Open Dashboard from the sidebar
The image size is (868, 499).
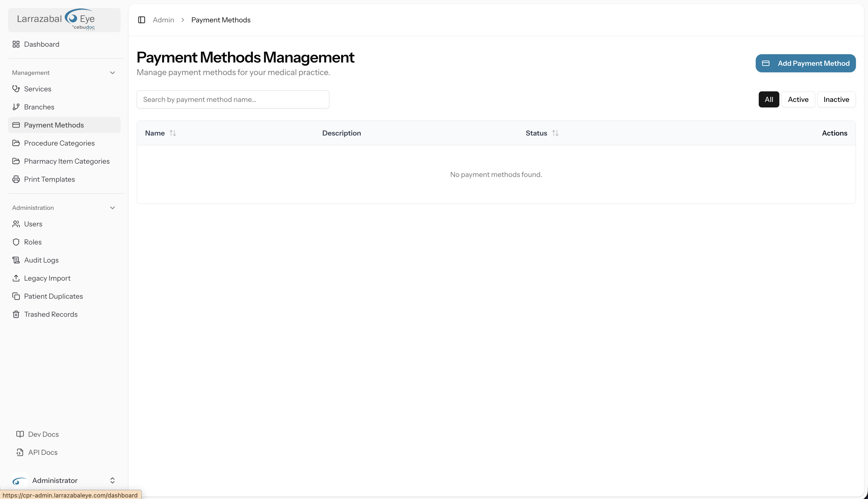[x=65, y=44]
